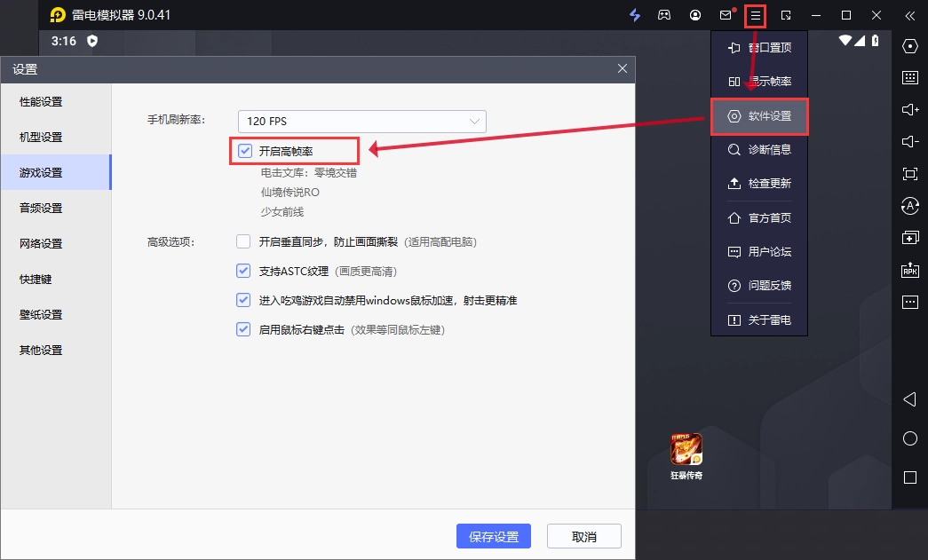Choose 关于雷电 from the menu
Screen dimensions: 928x560
click(x=759, y=319)
